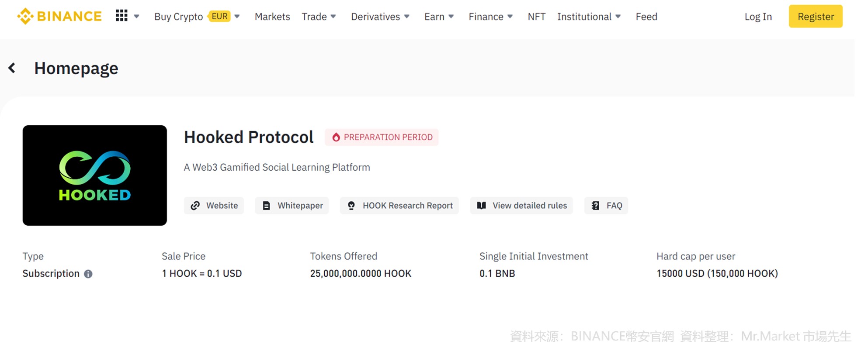The image size is (868, 351).
Task: Open the Buy Crypto menu
Action: pyautogui.click(x=178, y=17)
